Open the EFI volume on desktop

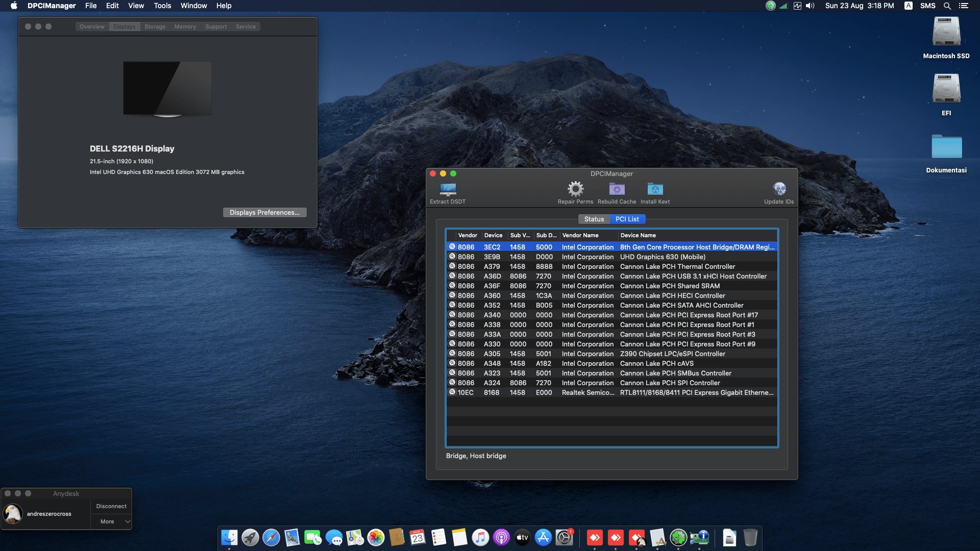click(946, 89)
